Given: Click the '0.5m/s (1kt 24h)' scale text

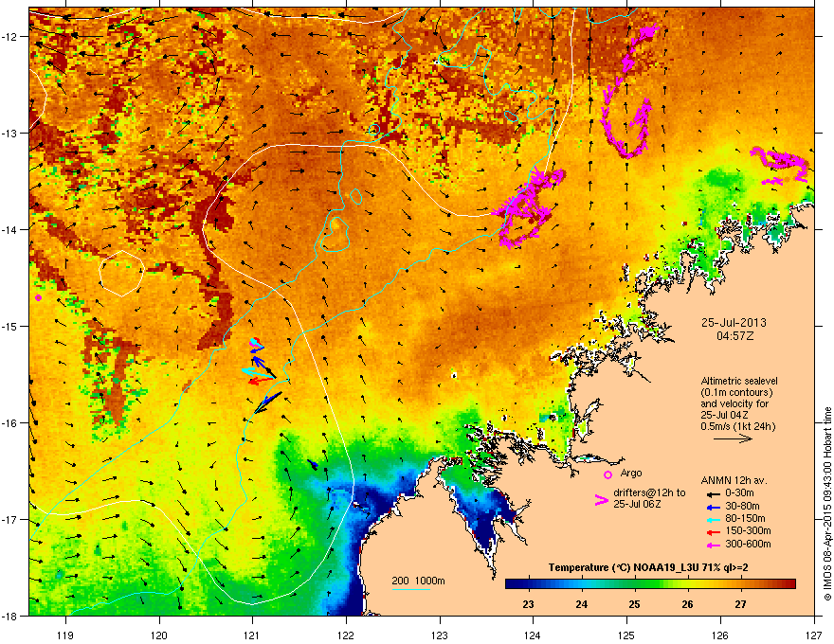Looking at the screenshot, I should (737, 426).
